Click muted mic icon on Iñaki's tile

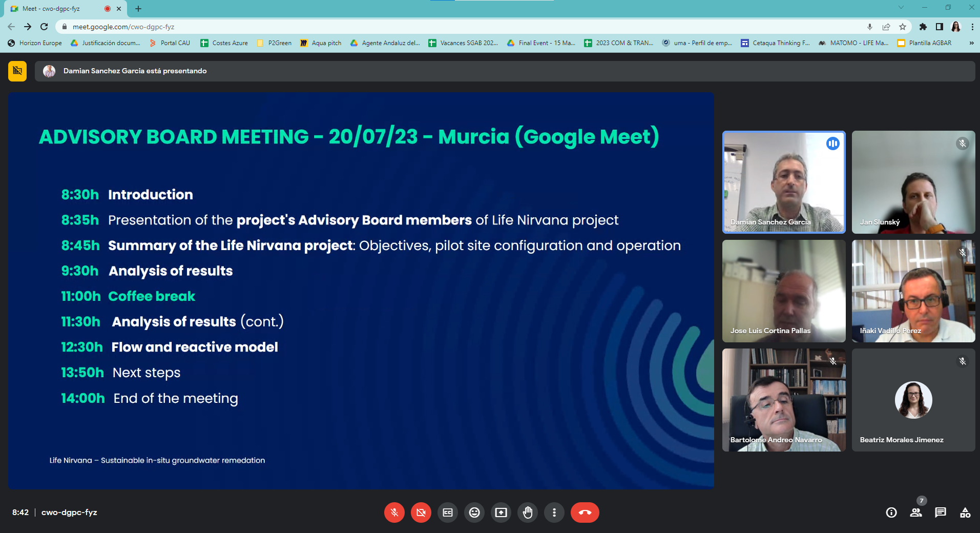tap(963, 253)
